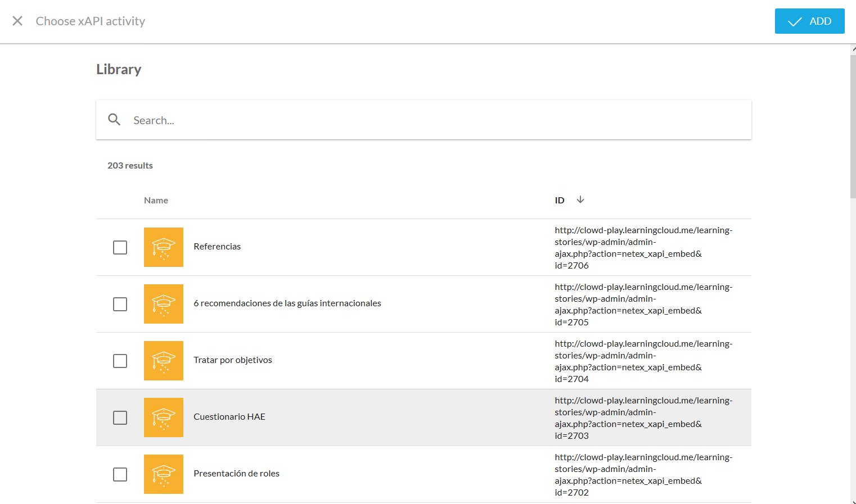Check the Tratar por objetivos checkbox

tap(120, 361)
